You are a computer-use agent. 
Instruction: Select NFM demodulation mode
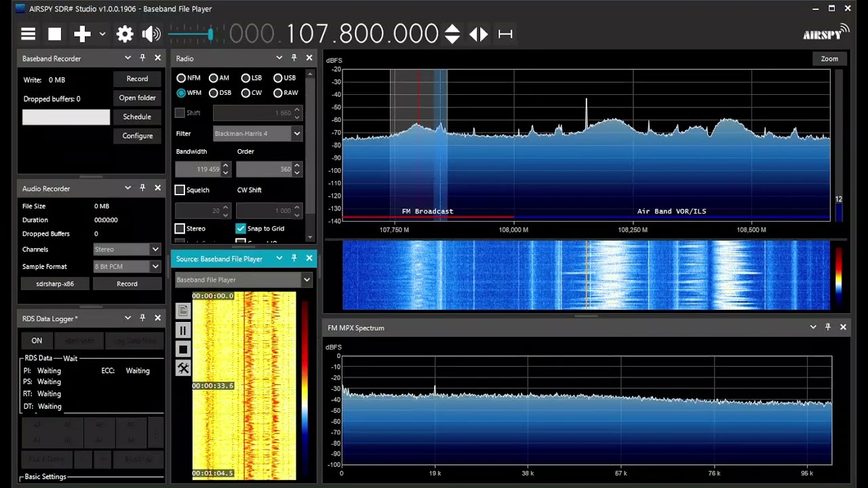tap(181, 78)
